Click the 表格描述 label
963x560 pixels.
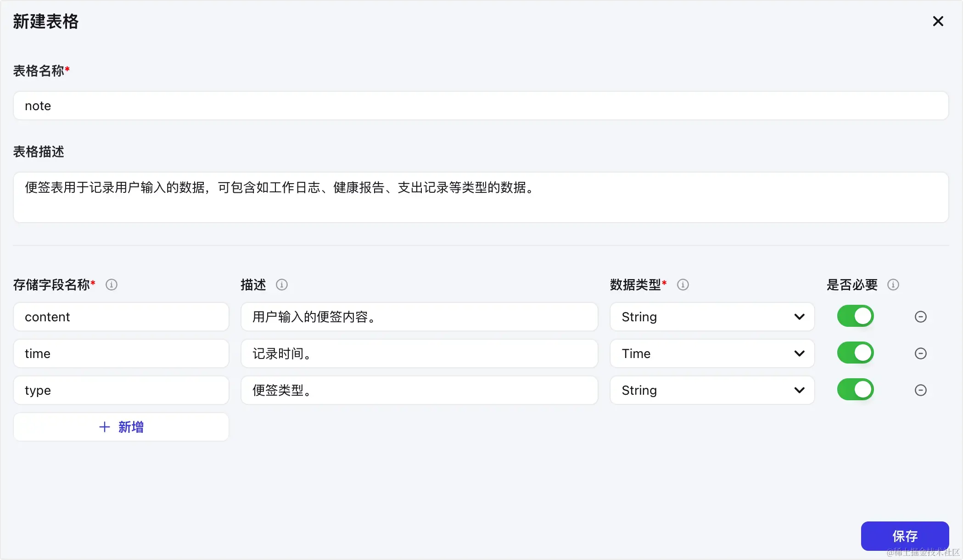39,151
